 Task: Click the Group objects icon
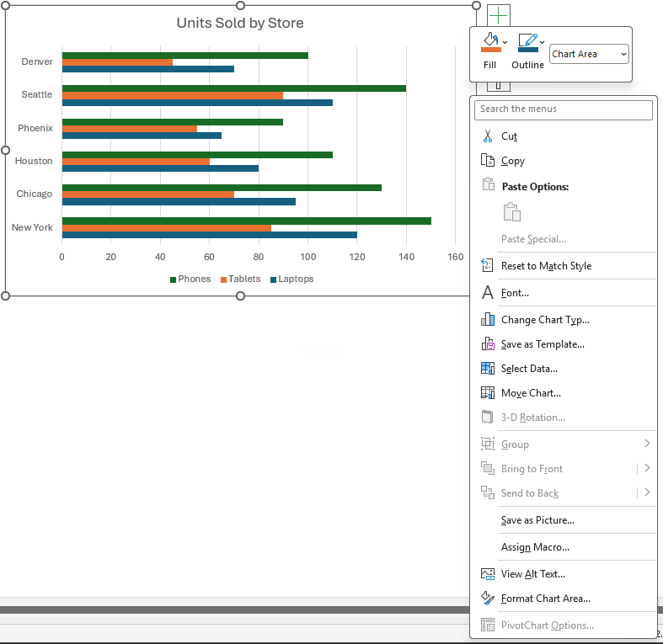tap(488, 444)
